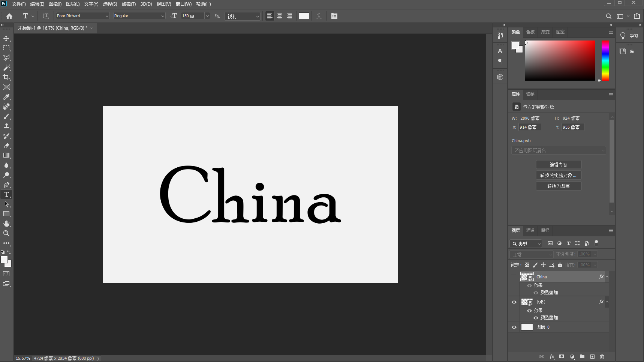
Task: Pick a hue on the rainbow color slider
Action: point(605,60)
